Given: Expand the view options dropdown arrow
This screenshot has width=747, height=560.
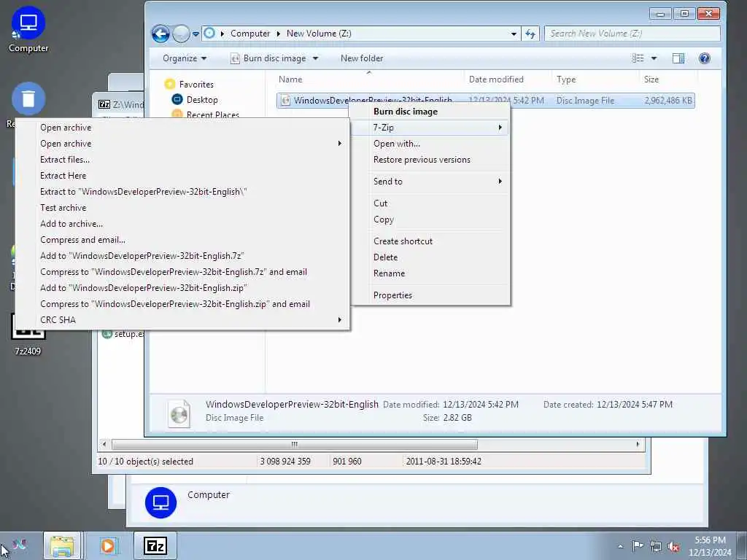Looking at the screenshot, I should click(x=654, y=58).
